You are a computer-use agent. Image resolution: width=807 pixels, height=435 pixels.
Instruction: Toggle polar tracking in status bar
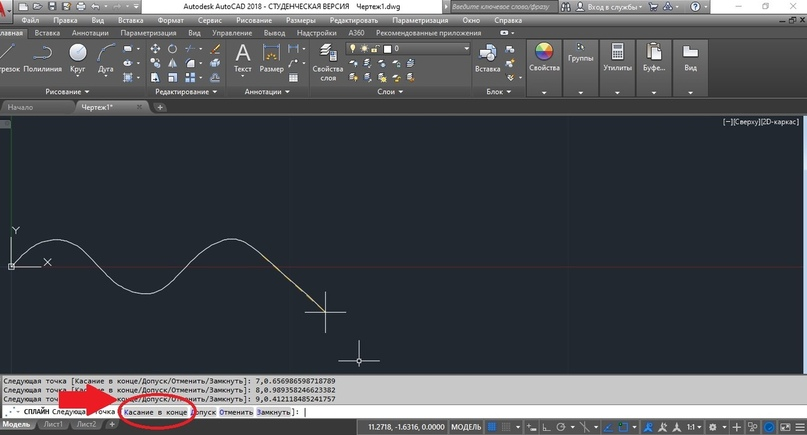[561, 427]
